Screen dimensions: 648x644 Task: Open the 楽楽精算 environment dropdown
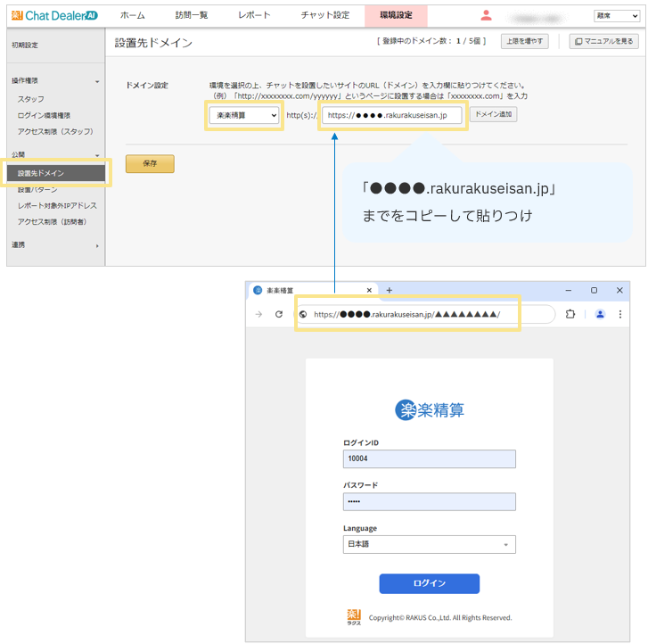[x=244, y=115]
